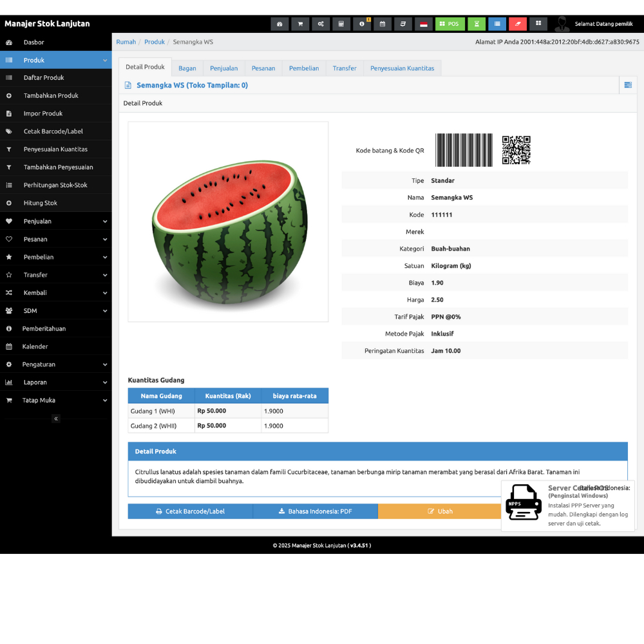The width and height of the screenshot is (644, 644).
Task: Open the green POS button
Action: (450, 24)
